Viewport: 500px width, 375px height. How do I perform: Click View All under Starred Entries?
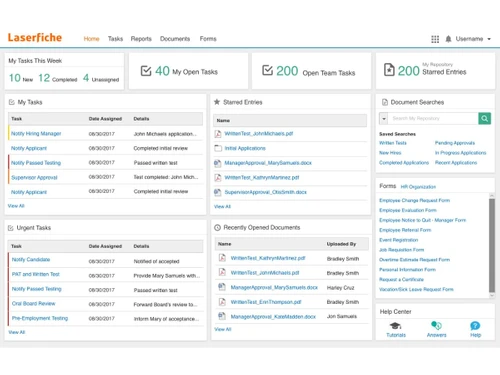pyautogui.click(x=222, y=207)
